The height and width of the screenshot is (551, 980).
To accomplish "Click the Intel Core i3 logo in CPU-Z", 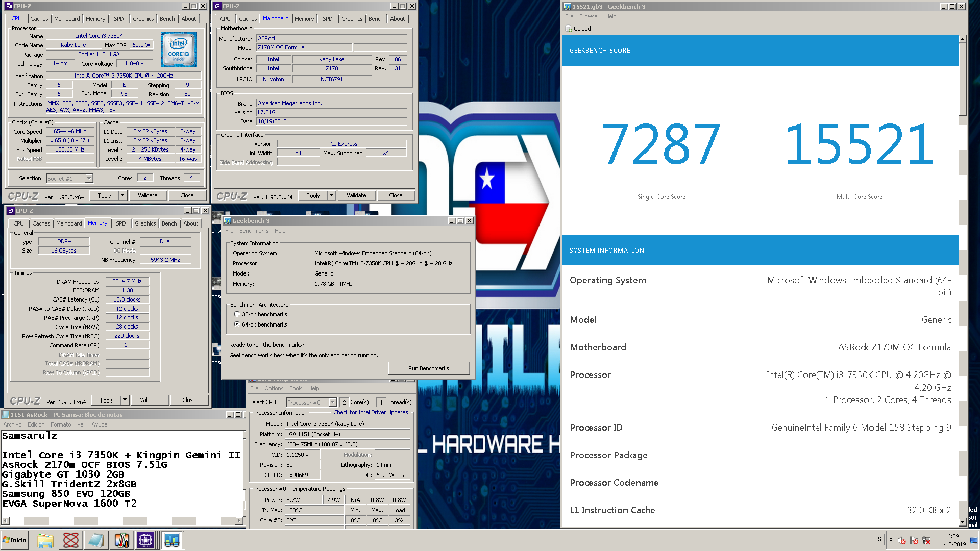I will [179, 49].
